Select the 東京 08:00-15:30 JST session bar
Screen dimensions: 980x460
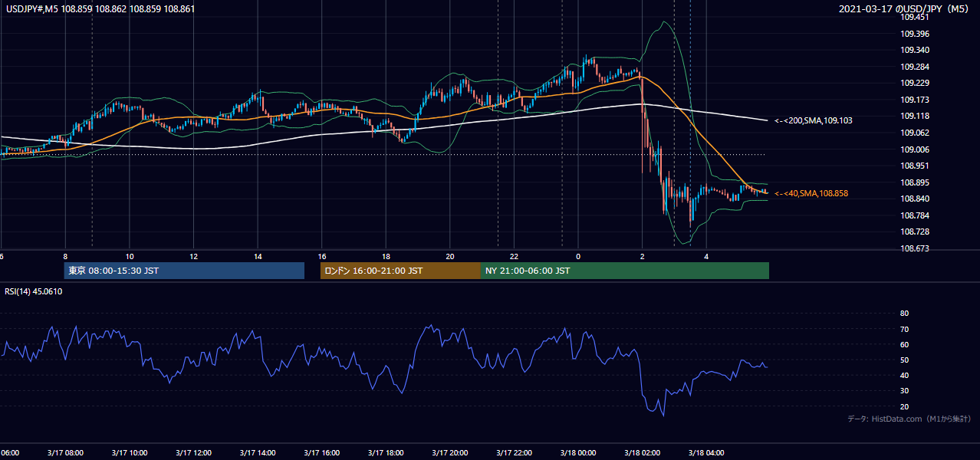coord(184,271)
